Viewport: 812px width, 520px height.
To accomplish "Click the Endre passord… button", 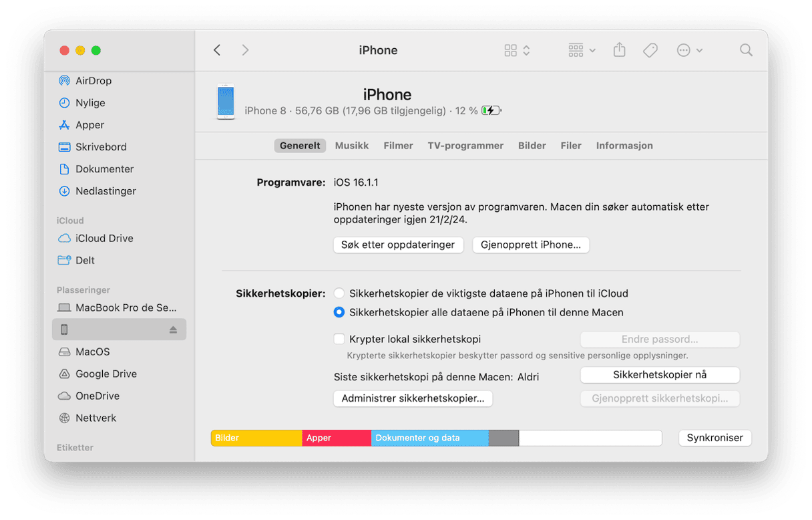I will pyautogui.click(x=660, y=339).
